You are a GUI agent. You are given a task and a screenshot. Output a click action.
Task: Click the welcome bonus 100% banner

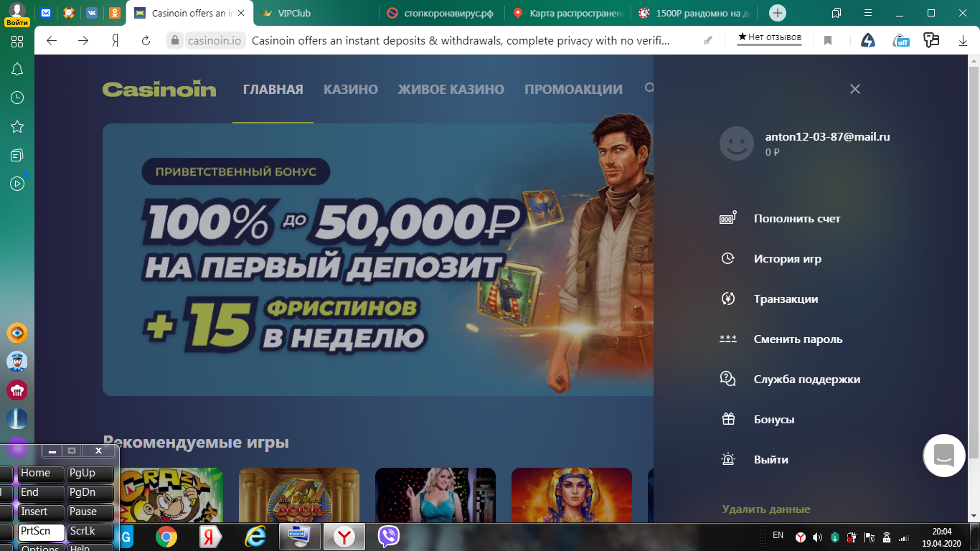[378, 260]
